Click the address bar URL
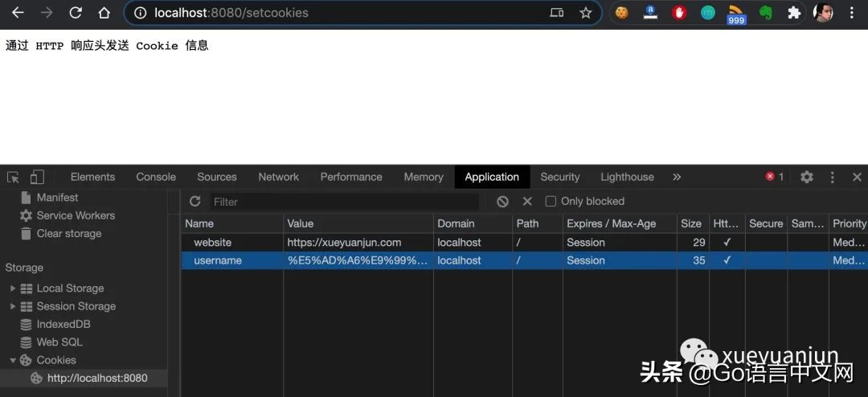Image resolution: width=868 pixels, height=397 pixels. 231,13
